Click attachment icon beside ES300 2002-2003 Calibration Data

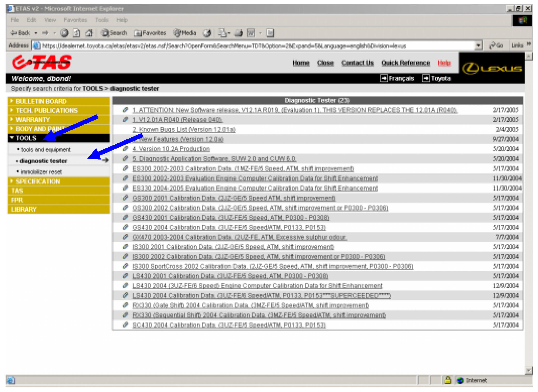(x=125, y=168)
